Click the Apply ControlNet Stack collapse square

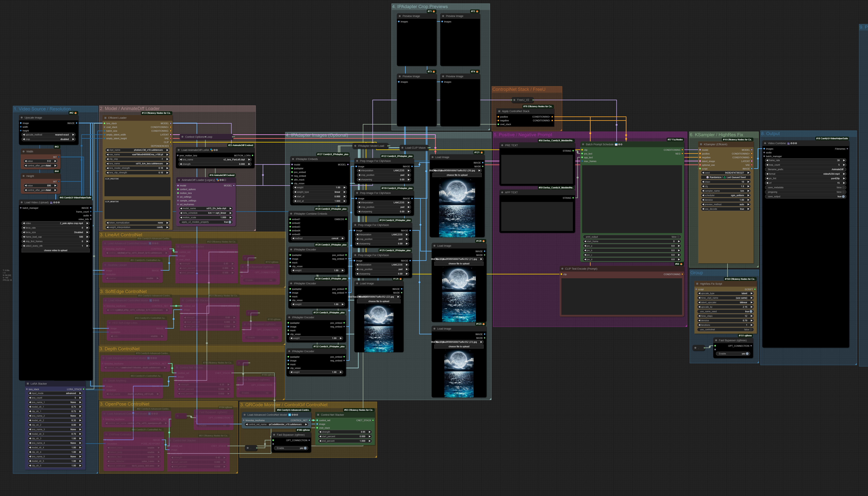click(499, 111)
